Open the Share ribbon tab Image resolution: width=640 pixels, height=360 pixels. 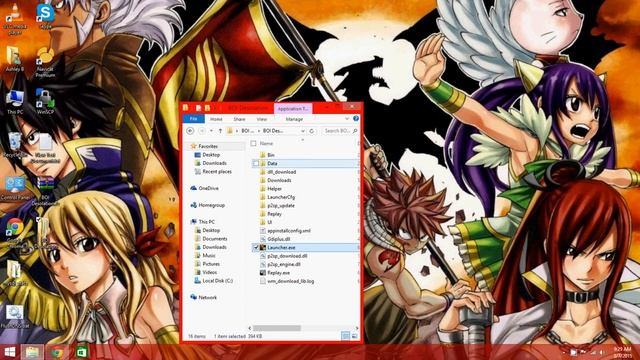[239, 119]
